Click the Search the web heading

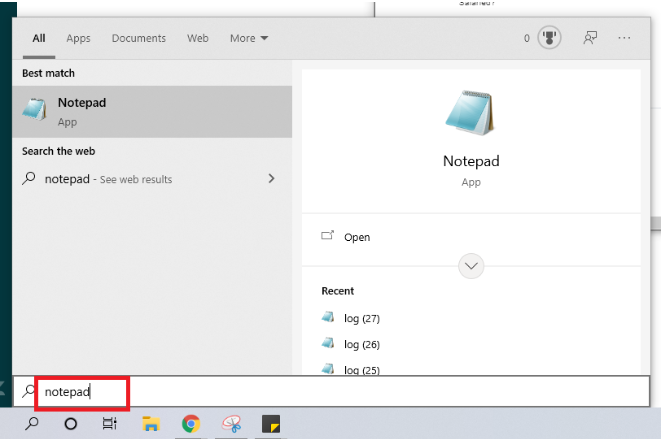point(58,151)
